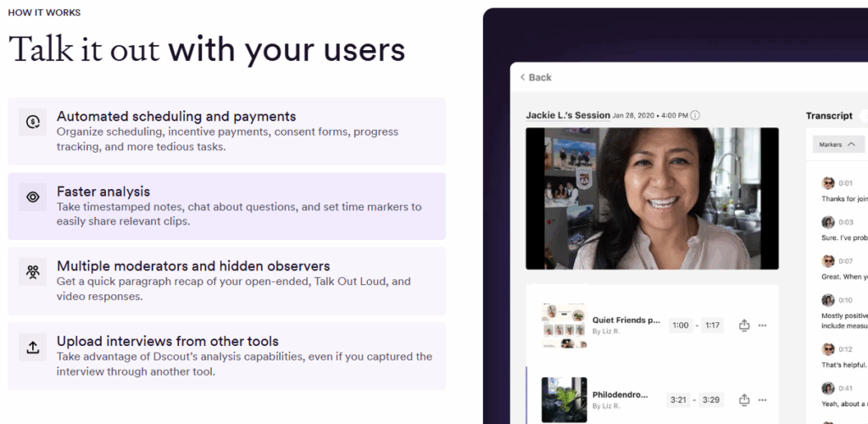
Task: Share the Quiet Friends clip
Action: 744,325
